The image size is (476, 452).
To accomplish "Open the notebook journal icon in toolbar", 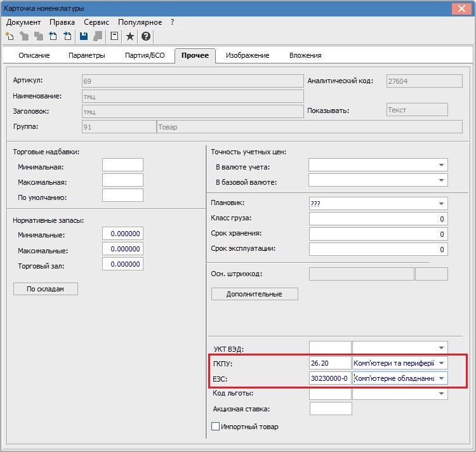I will coord(114,36).
